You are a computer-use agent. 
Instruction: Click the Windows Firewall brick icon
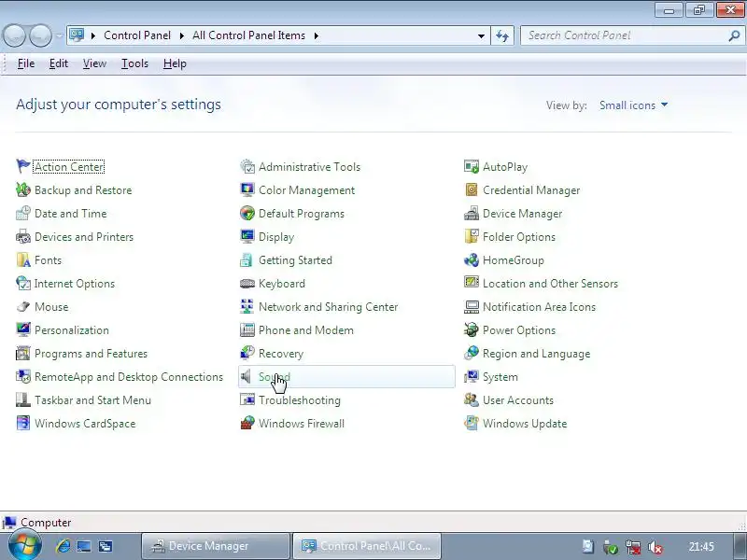point(247,424)
